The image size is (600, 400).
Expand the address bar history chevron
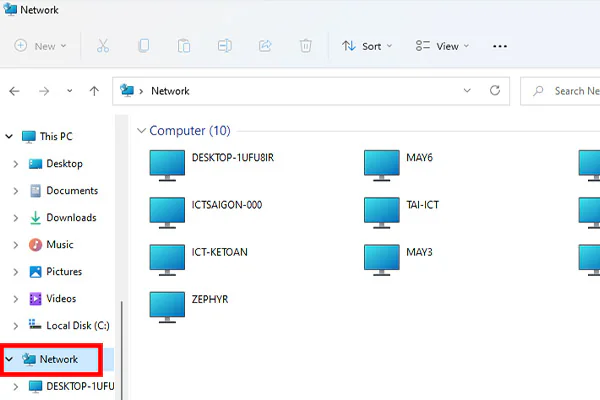click(467, 91)
